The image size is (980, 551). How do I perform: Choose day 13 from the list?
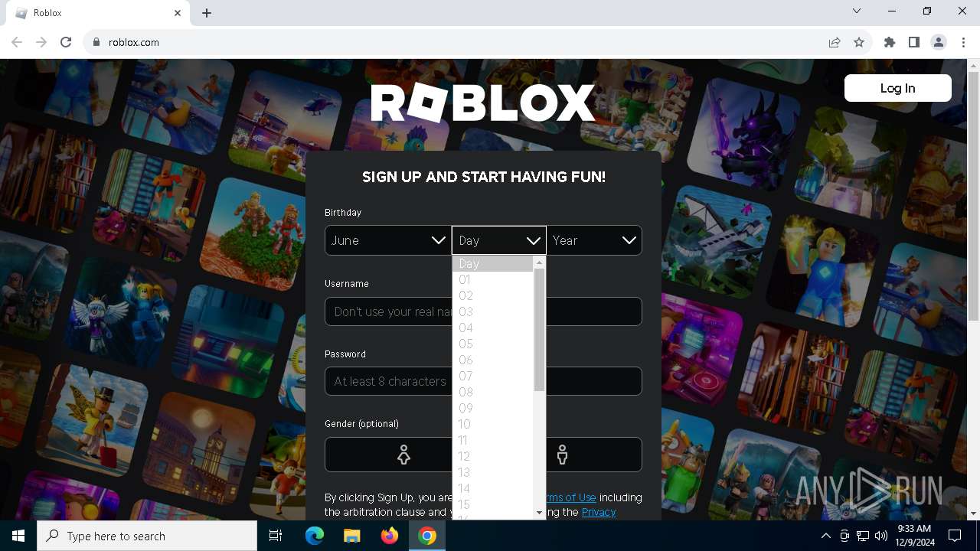[492, 472]
